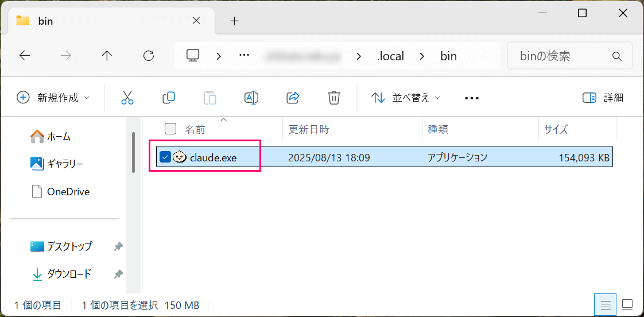Switch to large thumbnails view
Image resolution: width=644 pixels, height=317 pixels.
click(x=627, y=305)
